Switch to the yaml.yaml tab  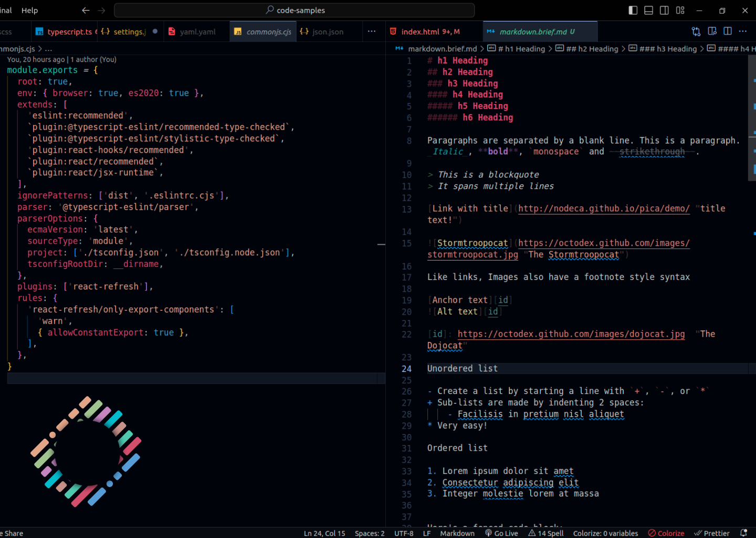pos(197,32)
